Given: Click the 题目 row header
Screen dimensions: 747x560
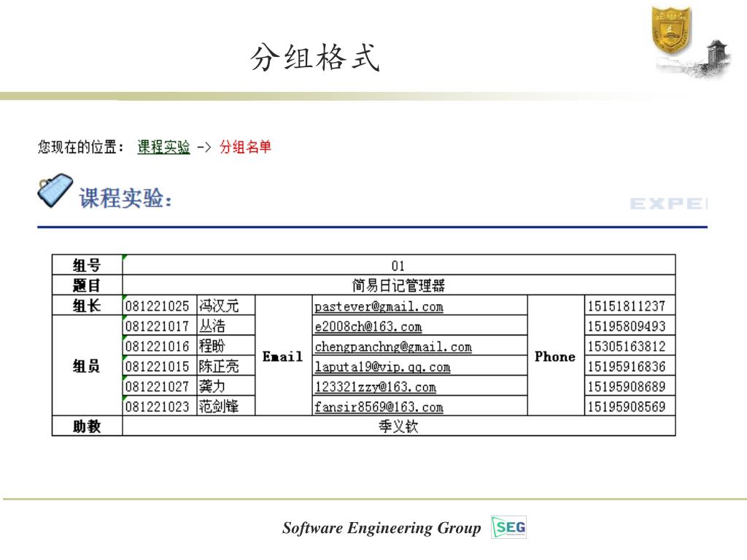Looking at the screenshot, I should tap(87, 285).
